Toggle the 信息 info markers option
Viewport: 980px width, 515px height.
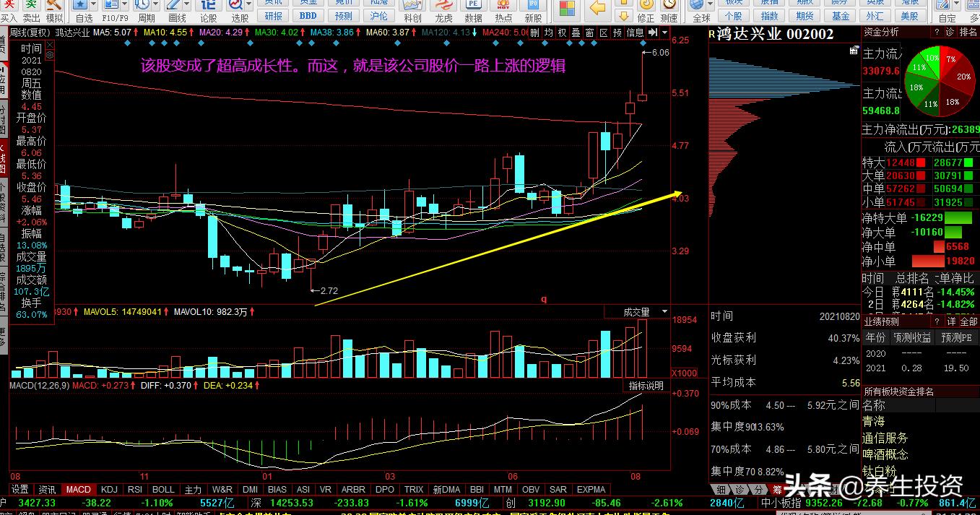point(636,33)
